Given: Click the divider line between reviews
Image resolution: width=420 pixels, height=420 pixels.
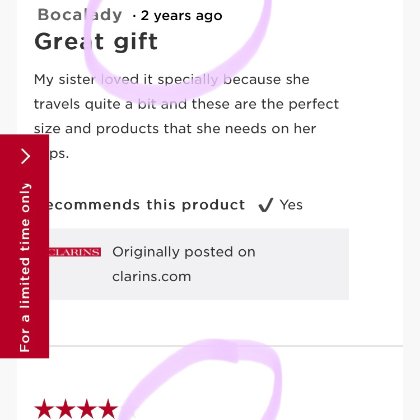Looking at the screenshot, I should pos(226,346).
